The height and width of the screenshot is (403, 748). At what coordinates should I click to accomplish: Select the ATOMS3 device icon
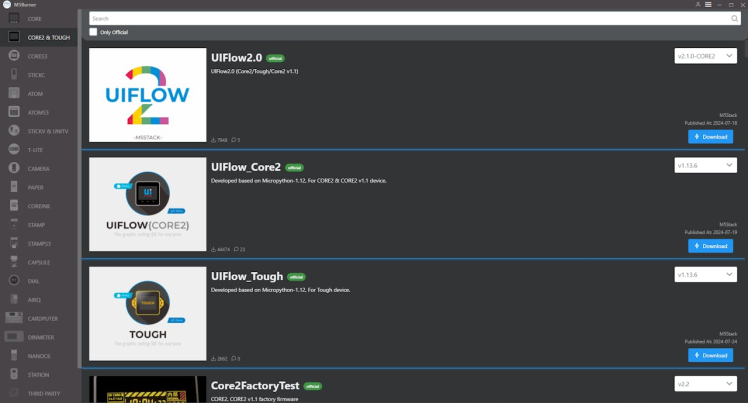[x=14, y=112]
